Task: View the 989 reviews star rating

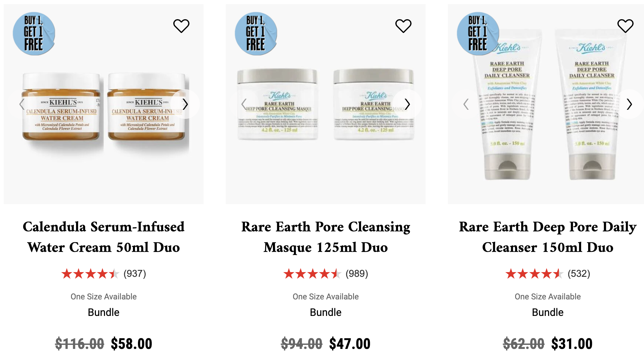Action: tap(326, 273)
